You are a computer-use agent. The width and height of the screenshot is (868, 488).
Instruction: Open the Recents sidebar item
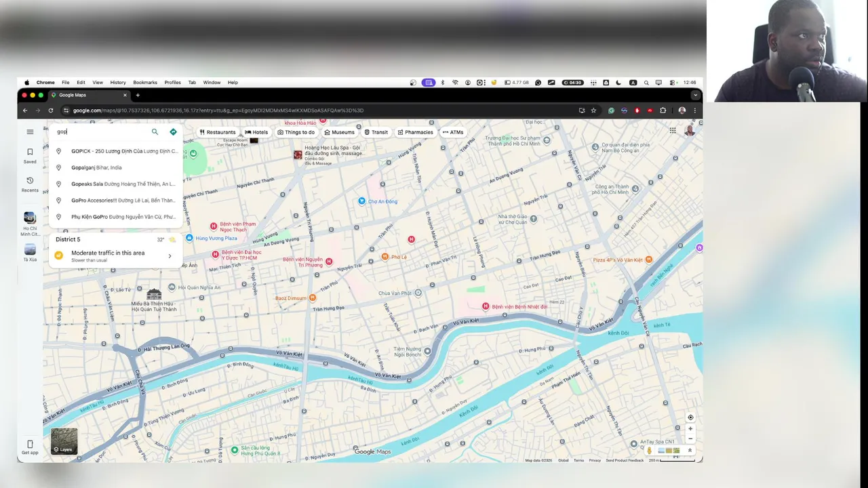pos(30,184)
